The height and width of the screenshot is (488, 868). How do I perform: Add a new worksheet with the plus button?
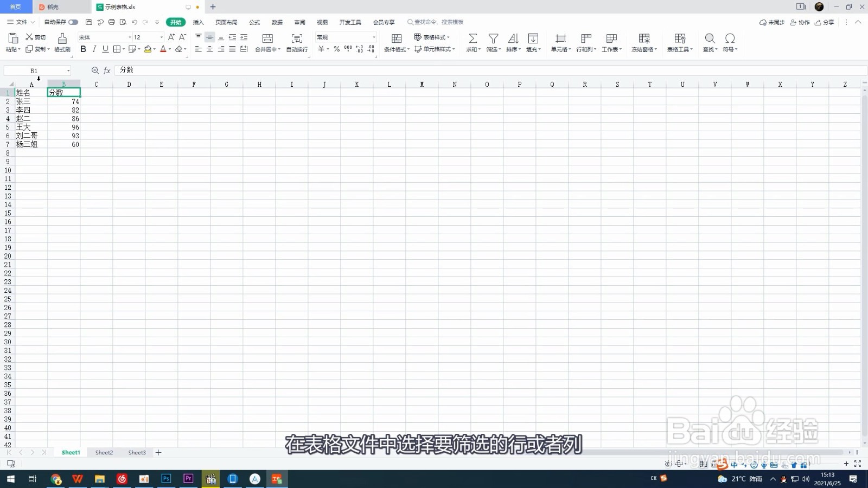158,452
